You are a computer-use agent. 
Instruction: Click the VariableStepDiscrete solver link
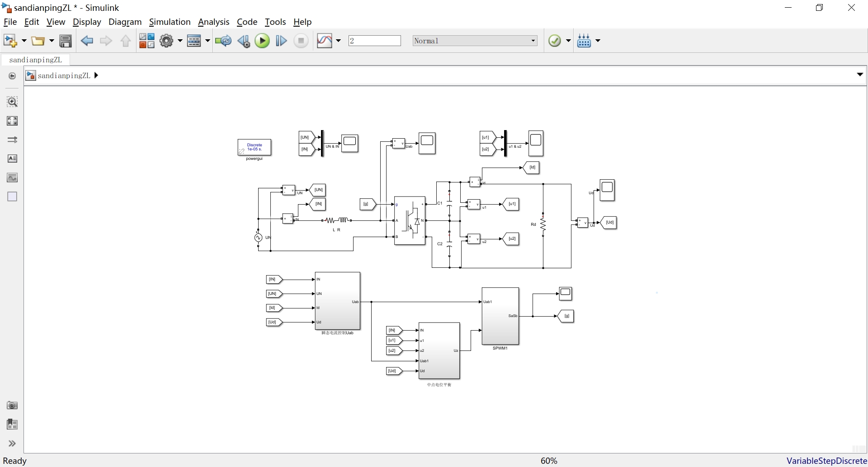point(826,461)
